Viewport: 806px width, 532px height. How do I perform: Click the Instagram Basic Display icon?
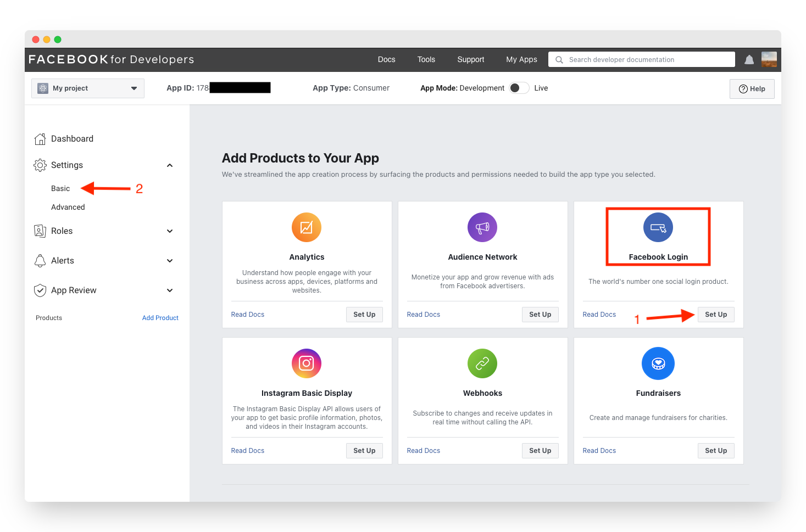coord(307,363)
